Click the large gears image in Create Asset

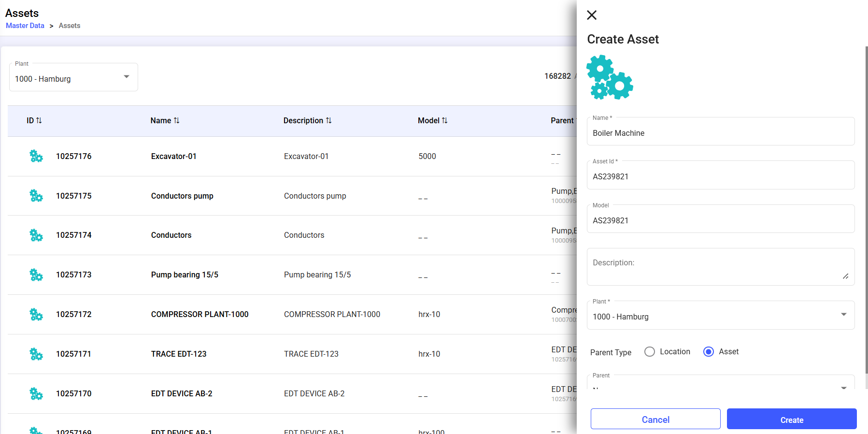coord(610,77)
